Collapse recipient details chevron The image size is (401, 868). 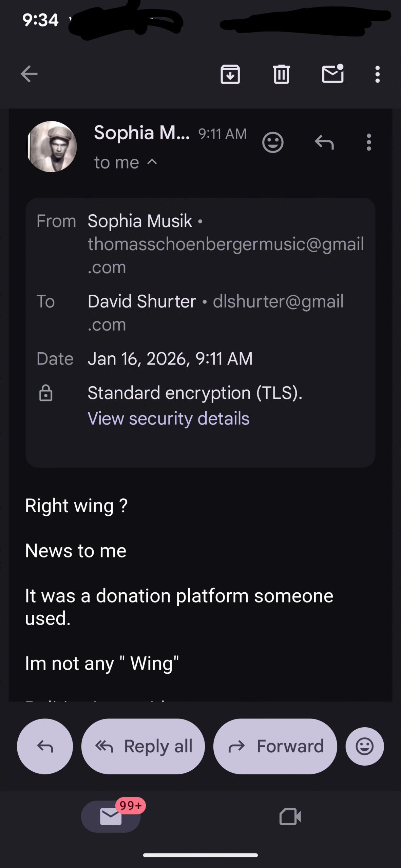pos(152,162)
